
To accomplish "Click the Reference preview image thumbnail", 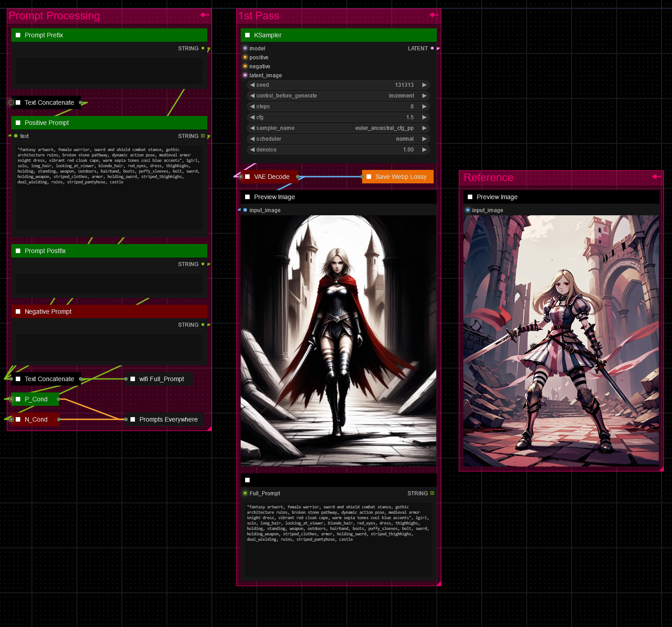I will tap(561, 341).
